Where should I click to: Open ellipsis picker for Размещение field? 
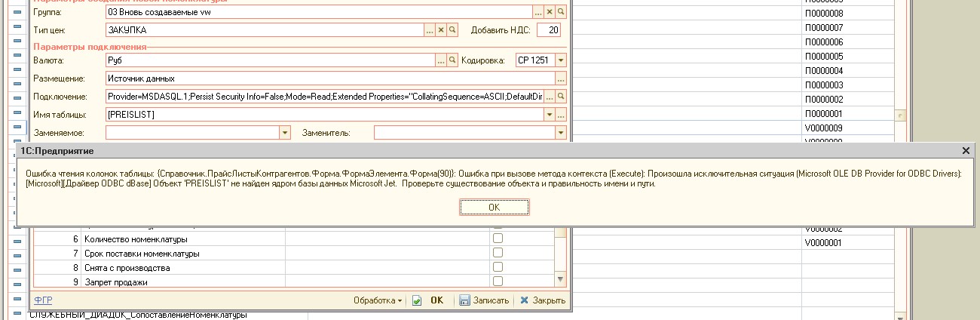click(561, 78)
